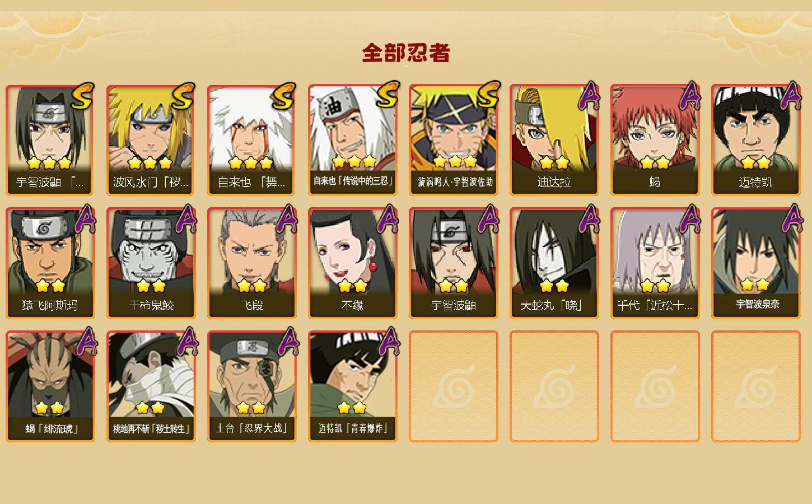Screen dimensions: 812x504
Task: Open the 不缘 character card
Action: [352, 263]
